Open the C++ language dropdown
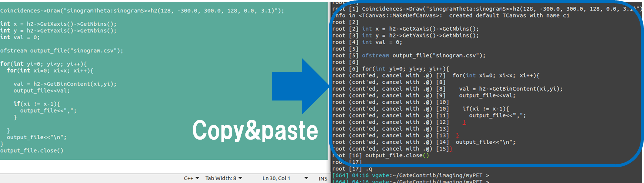 pos(191,178)
